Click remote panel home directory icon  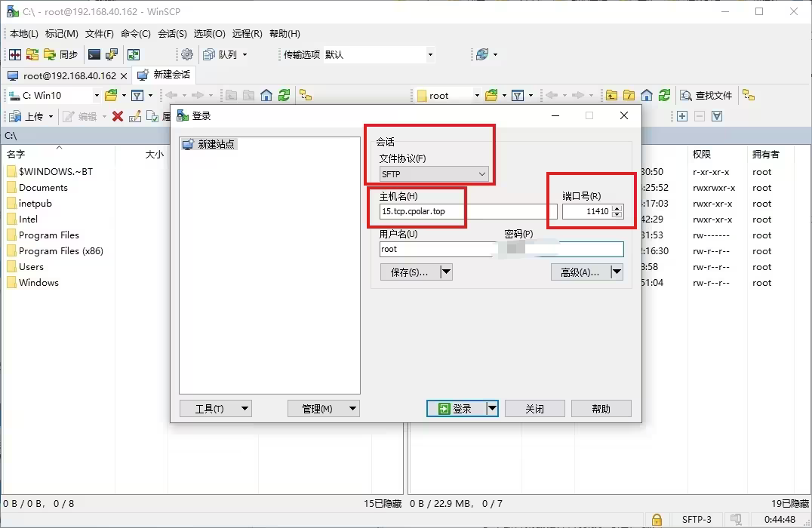[646, 95]
